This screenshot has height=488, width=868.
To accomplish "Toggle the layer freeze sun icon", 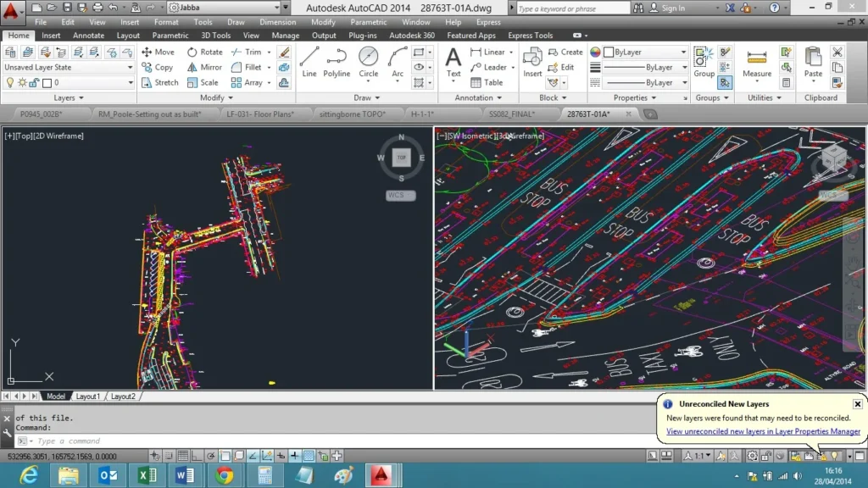I will point(22,82).
